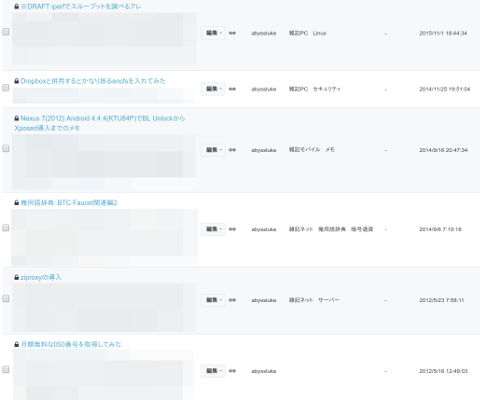This screenshot has width=480, height=400.
Task: Tick the checkbox for the DRAFT iperf post
Action: pos(6,32)
